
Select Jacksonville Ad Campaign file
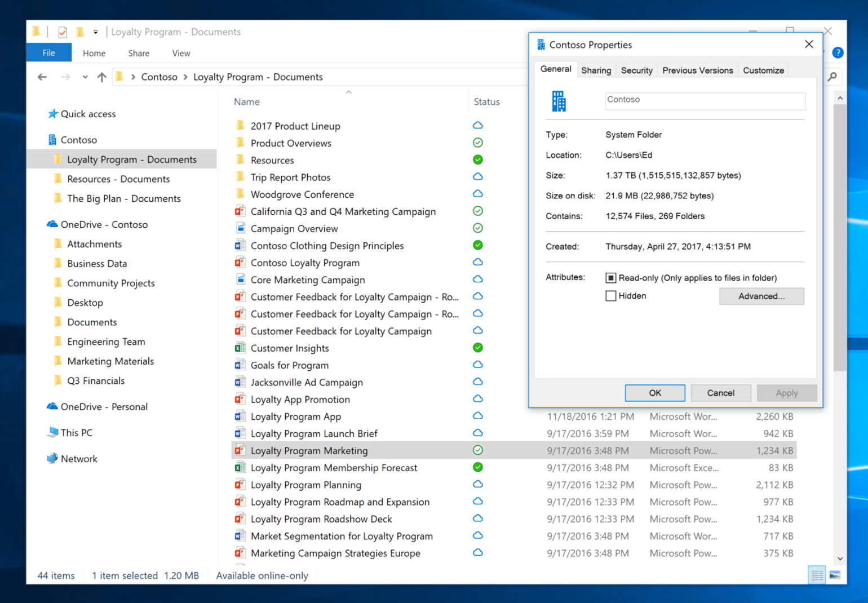pyautogui.click(x=307, y=382)
